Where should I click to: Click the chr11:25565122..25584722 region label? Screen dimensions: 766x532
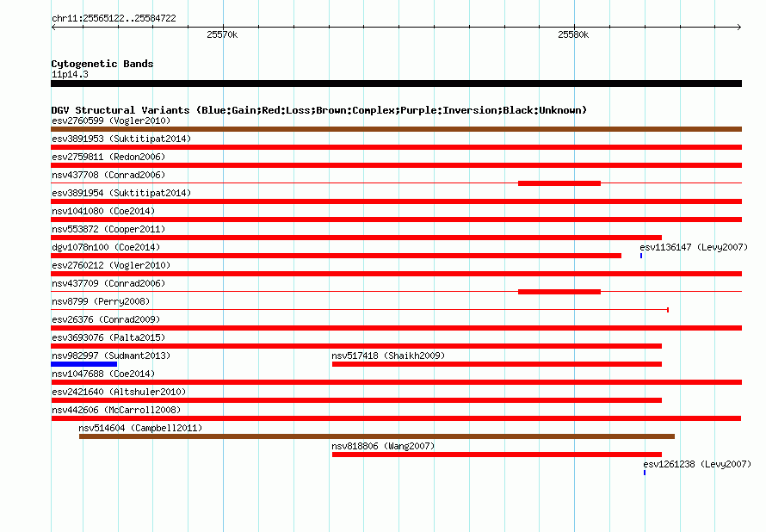pos(114,19)
